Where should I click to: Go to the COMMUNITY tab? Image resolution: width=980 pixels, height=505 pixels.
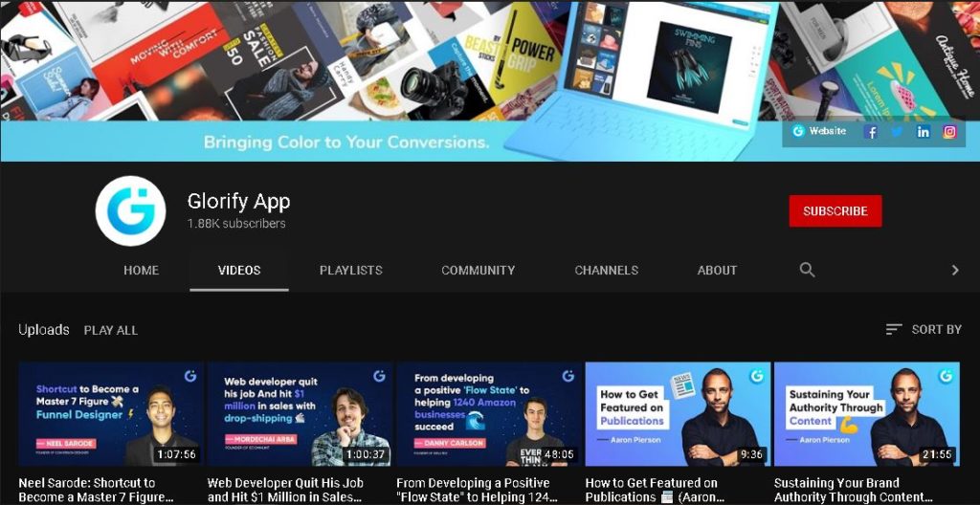(x=479, y=271)
